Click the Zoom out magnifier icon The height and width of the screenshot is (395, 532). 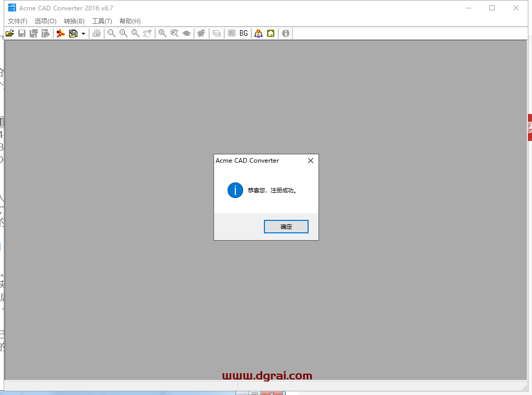112,33
